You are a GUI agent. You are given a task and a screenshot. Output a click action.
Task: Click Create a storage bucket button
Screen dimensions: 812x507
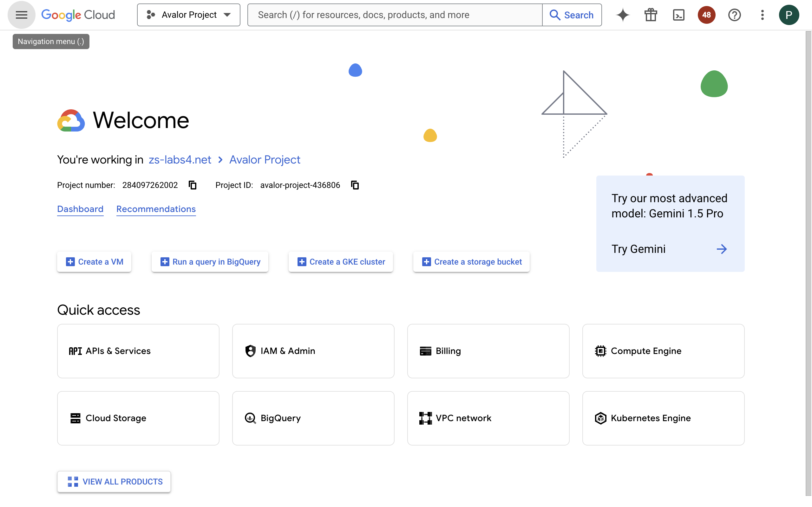(471, 261)
